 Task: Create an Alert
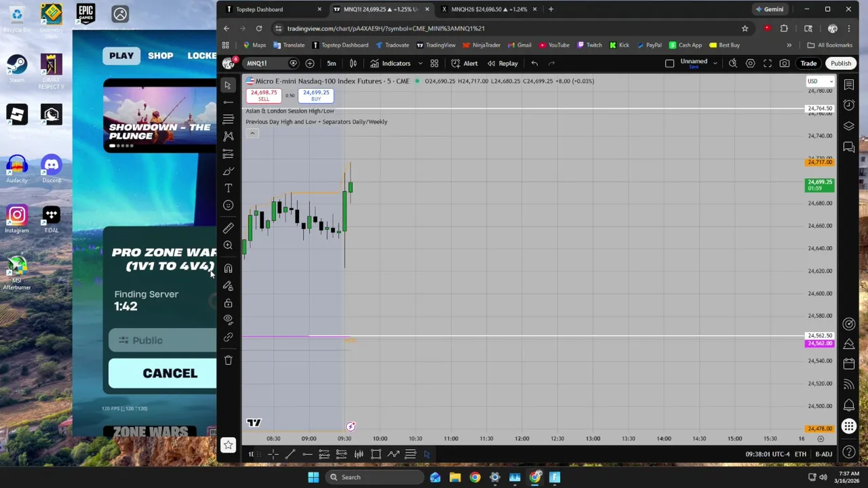click(464, 63)
